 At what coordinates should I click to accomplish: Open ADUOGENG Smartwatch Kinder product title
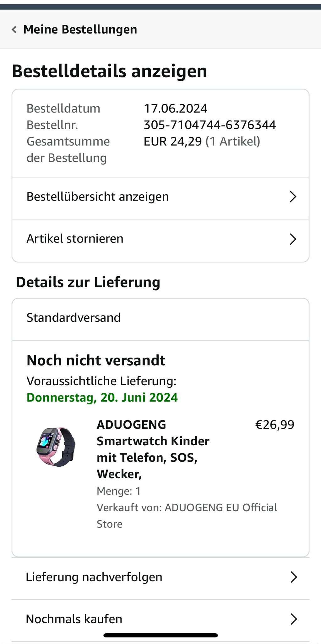click(x=153, y=449)
